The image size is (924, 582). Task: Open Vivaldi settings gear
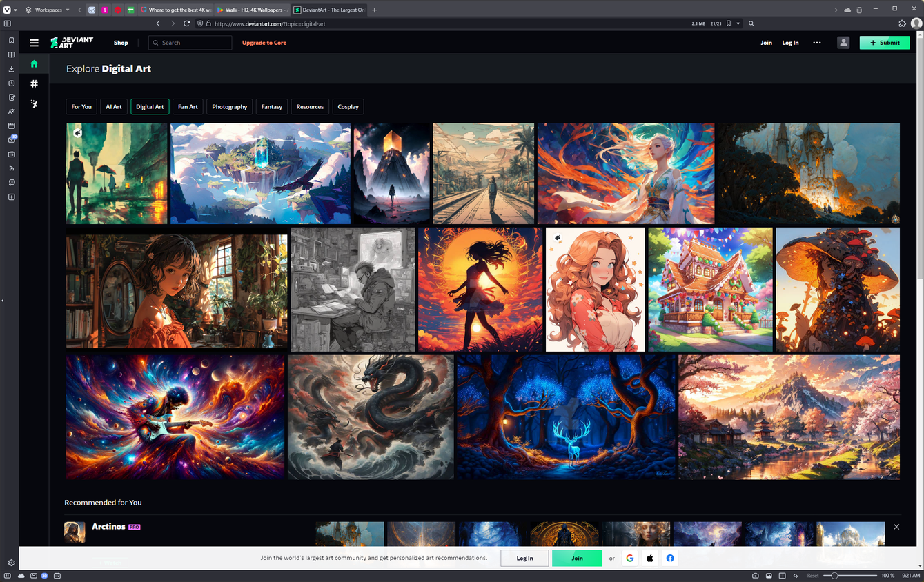[x=11, y=563]
